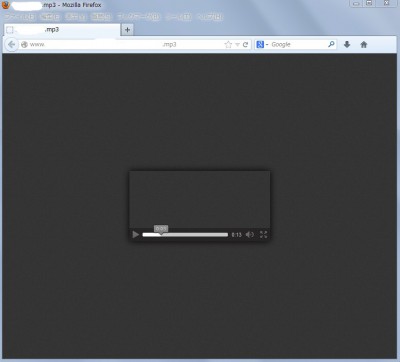Click the globe site identity icon

click(x=24, y=44)
